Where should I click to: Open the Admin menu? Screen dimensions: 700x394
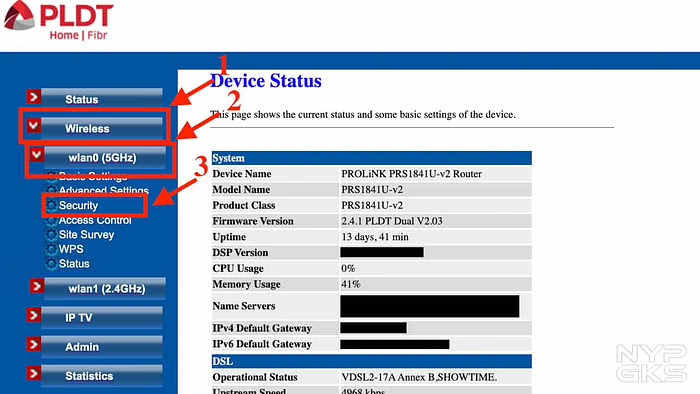(102, 347)
